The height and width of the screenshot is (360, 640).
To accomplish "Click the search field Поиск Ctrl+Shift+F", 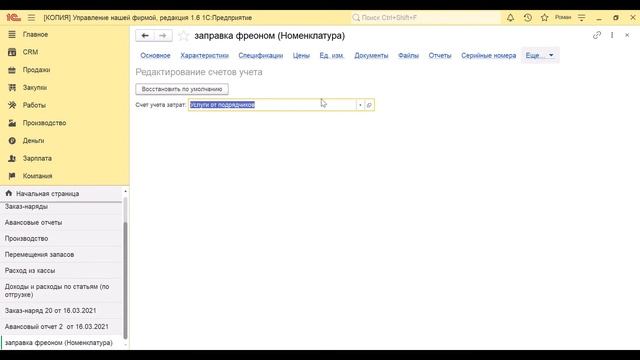I will (425, 18).
